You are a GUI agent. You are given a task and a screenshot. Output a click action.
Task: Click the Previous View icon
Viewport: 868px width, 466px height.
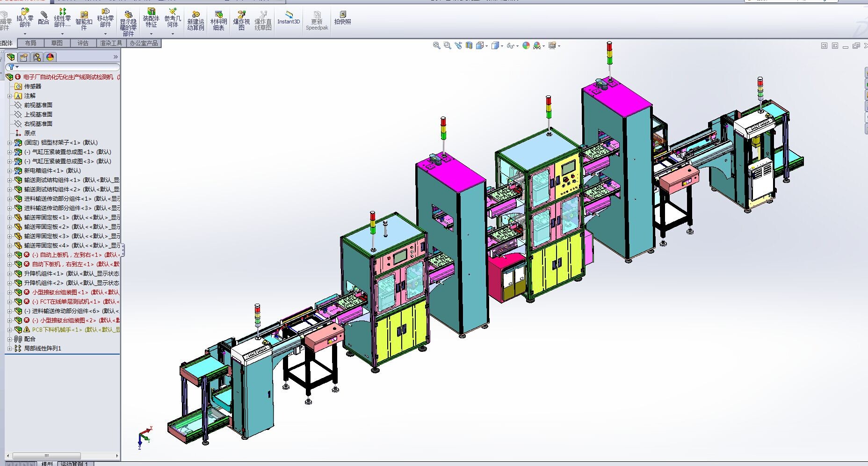click(458, 45)
